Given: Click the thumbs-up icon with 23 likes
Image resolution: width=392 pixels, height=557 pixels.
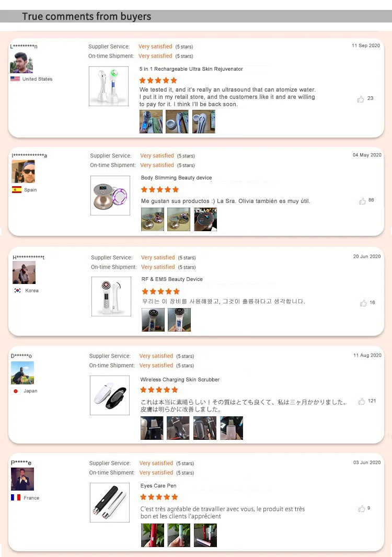Looking at the screenshot, I should click(361, 99).
